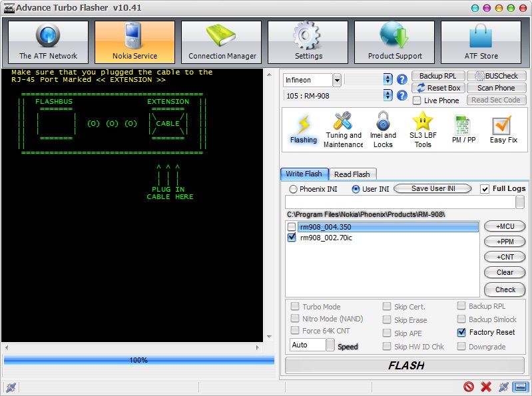Check the rm908_004.350 file checkbox
532x396 pixels.
click(x=292, y=226)
